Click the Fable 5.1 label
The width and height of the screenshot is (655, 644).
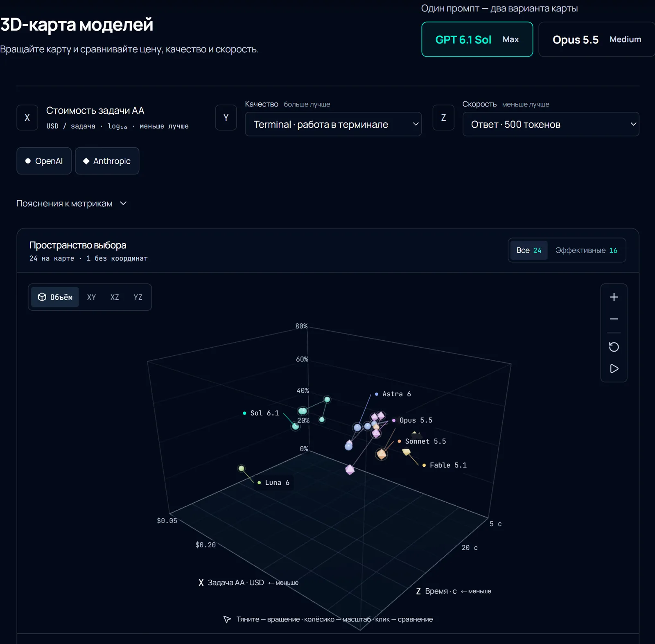pyautogui.click(x=445, y=465)
